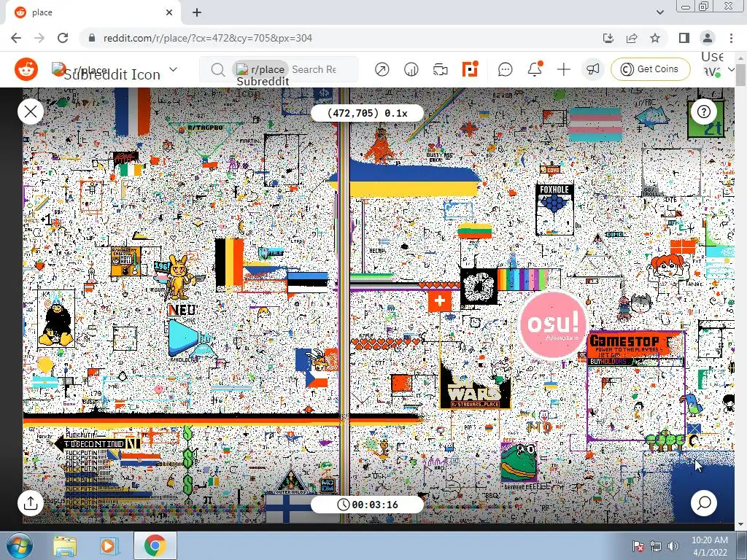Expand the tab search chevron
Image resolution: width=747 pixels, height=560 pixels.
(659, 12)
